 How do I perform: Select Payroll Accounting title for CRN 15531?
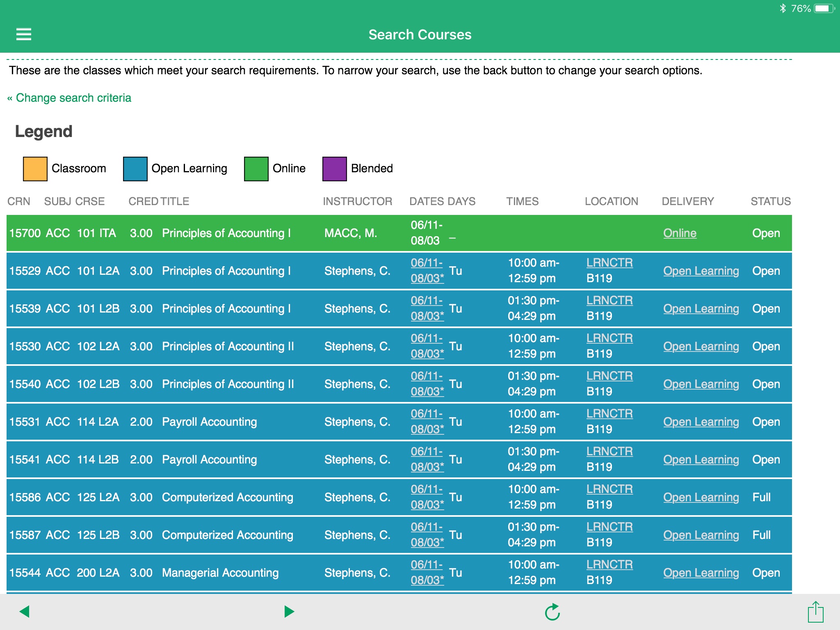(x=209, y=422)
